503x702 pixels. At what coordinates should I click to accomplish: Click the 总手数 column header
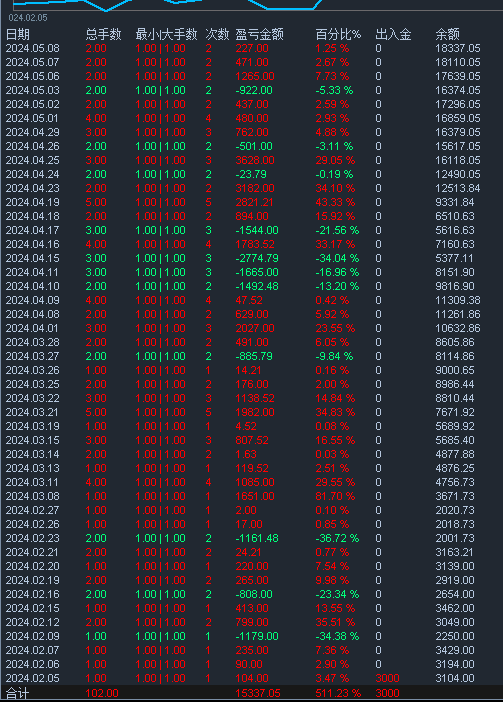coord(103,34)
